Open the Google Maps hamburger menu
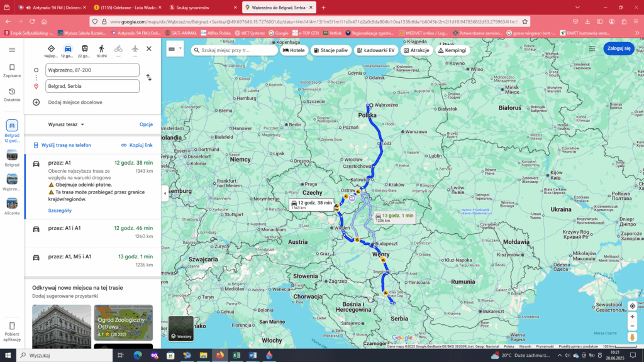644x362 pixels. [x=12, y=50]
